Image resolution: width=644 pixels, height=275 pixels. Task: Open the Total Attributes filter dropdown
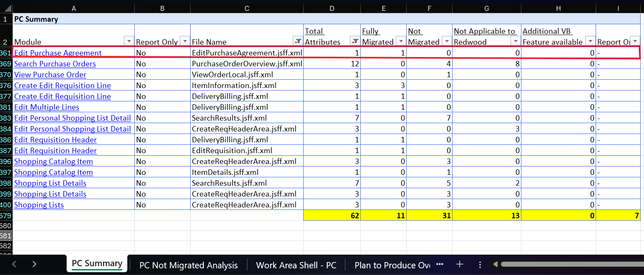(x=355, y=41)
